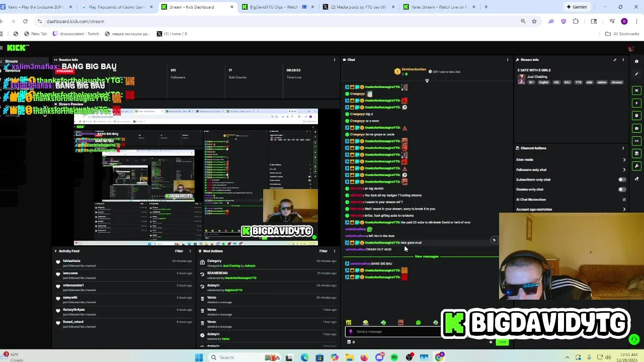Viewport: 644px width, 362px height.
Task: Toggle the session info panel sidebar icon
Action: pos(636,116)
